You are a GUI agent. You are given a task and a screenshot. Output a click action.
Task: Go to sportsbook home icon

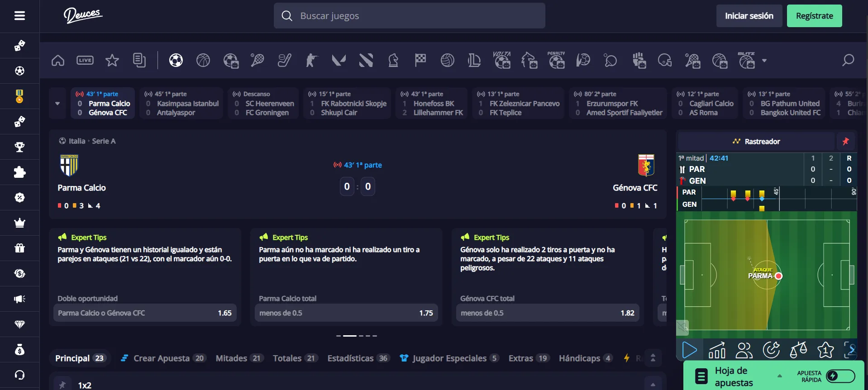[x=58, y=60]
